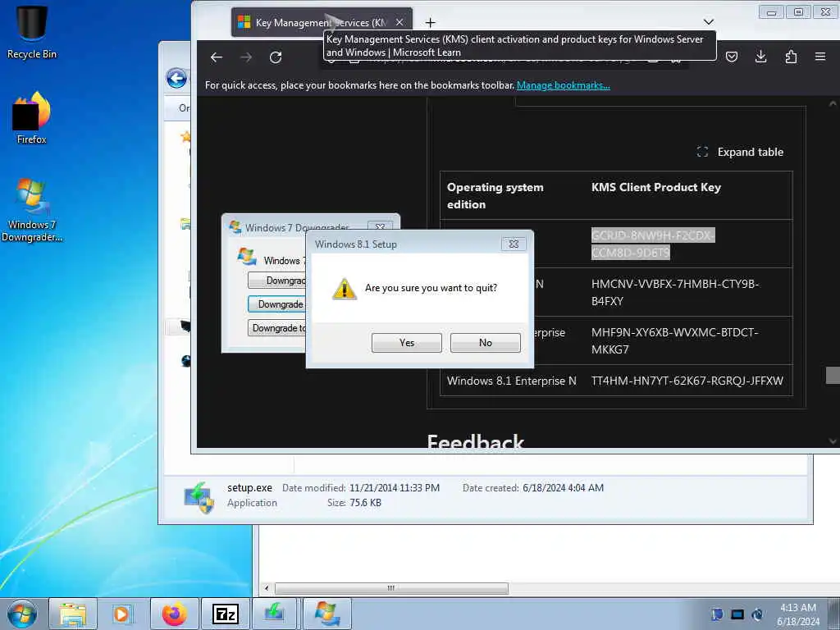The image size is (840, 630).
Task: Select the Key Management Services tab
Action: pos(322,22)
